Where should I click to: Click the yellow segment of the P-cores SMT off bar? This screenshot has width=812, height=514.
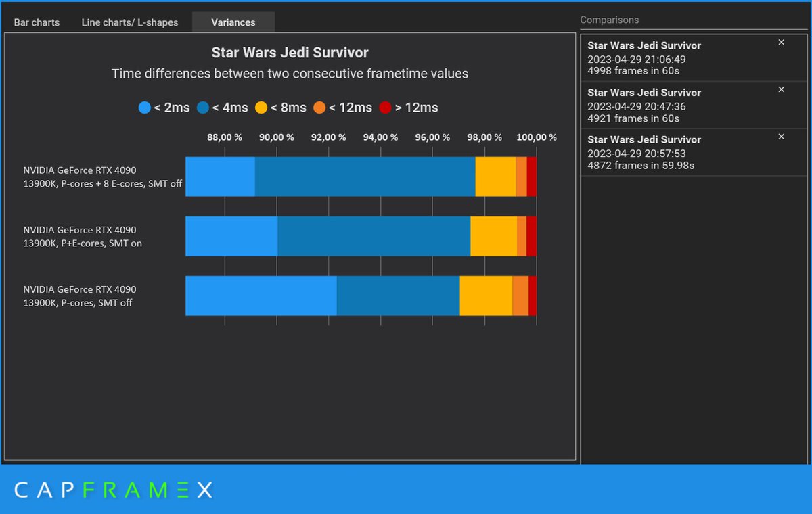click(486, 296)
